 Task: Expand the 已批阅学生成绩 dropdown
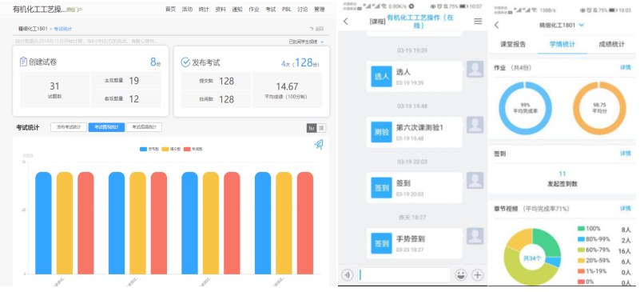coord(306,42)
